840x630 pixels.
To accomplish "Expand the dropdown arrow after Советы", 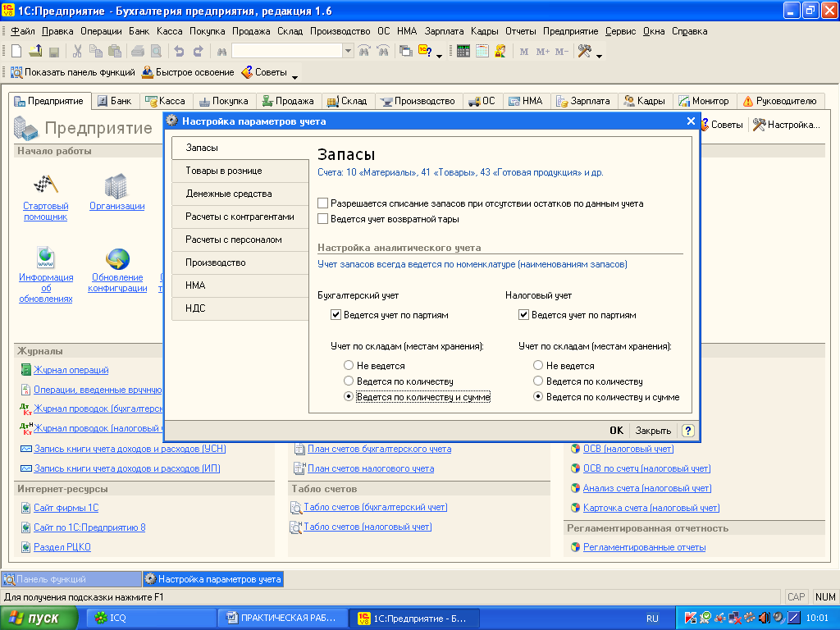I will (x=294, y=78).
